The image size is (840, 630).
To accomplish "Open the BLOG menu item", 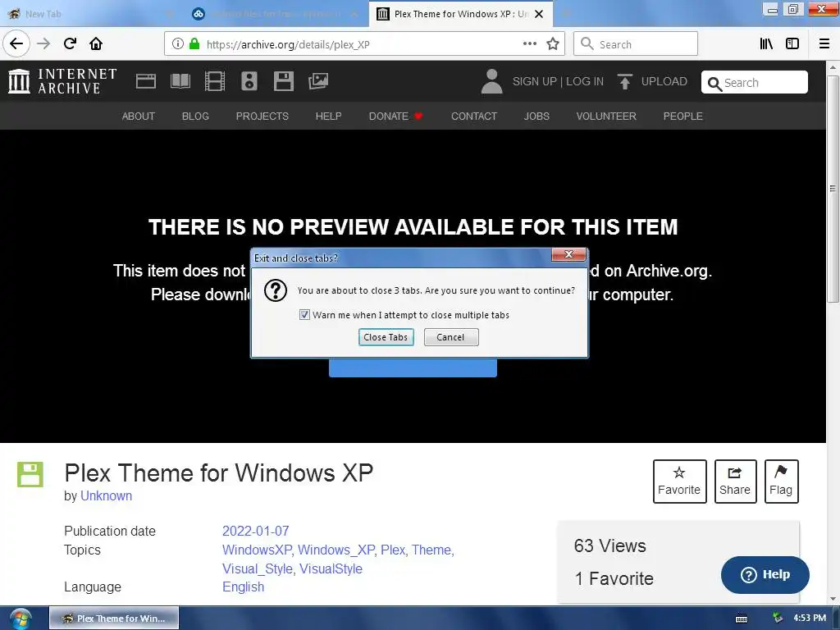I will (195, 116).
